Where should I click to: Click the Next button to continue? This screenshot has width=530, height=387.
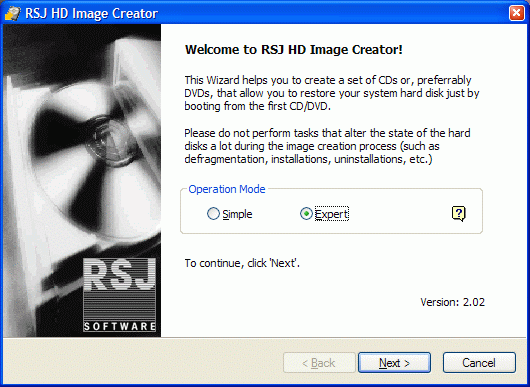click(x=394, y=363)
